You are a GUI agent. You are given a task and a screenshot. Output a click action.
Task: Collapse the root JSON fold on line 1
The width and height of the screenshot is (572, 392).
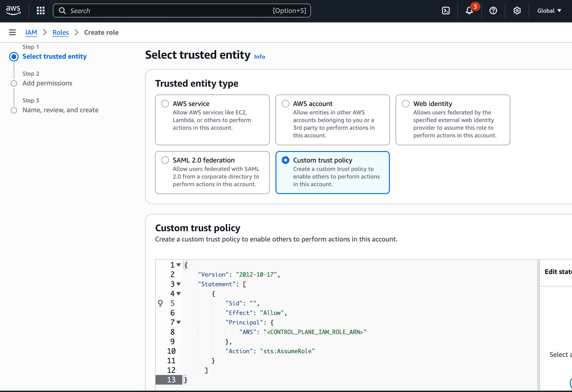tap(179, 265)
